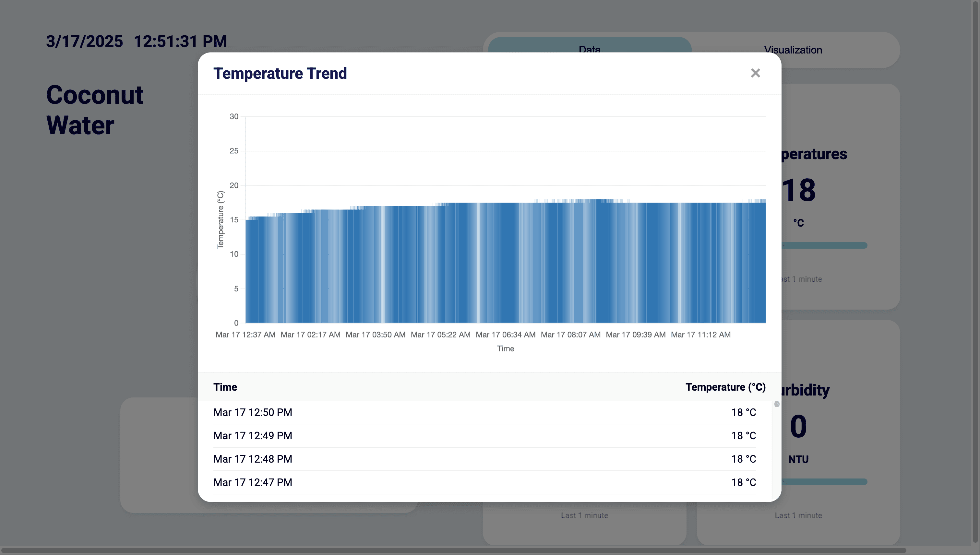
Task: Click Mar 17 06:34 AM axis label
Action: (505, 335)
